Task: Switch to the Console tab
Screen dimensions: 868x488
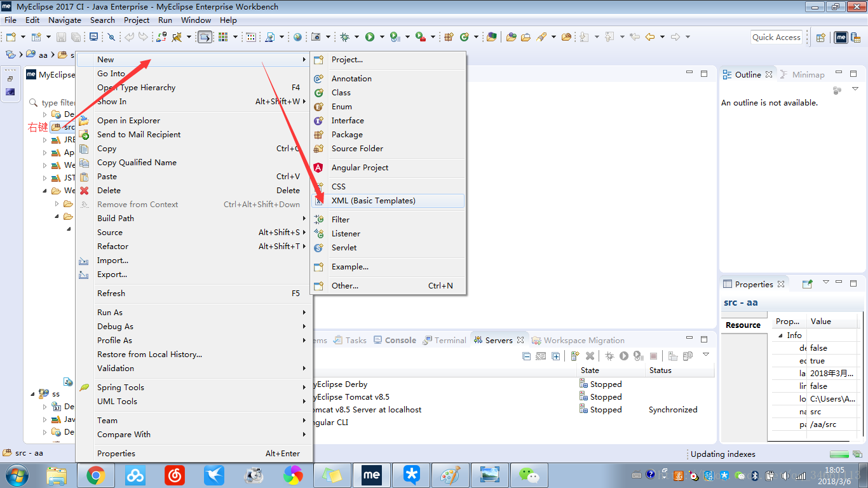Action: click(x=395, y=340)
